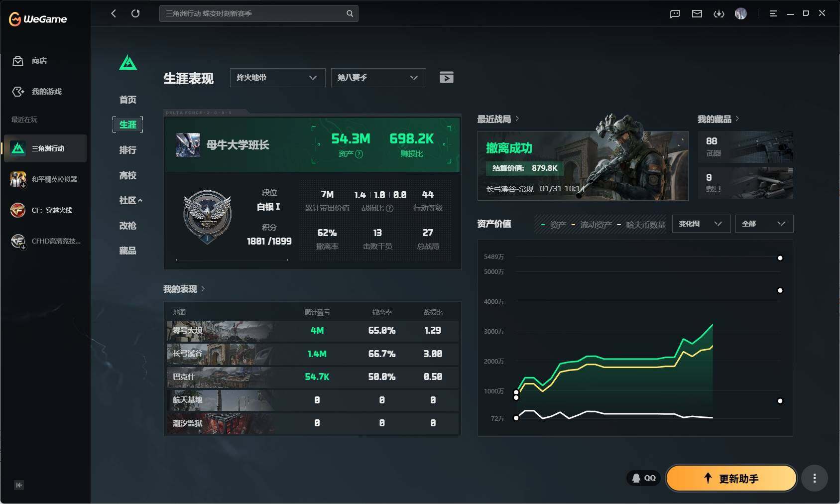Open the 全部 range dropdown
Screen dimensions: 840x504
tap(764, 224)
